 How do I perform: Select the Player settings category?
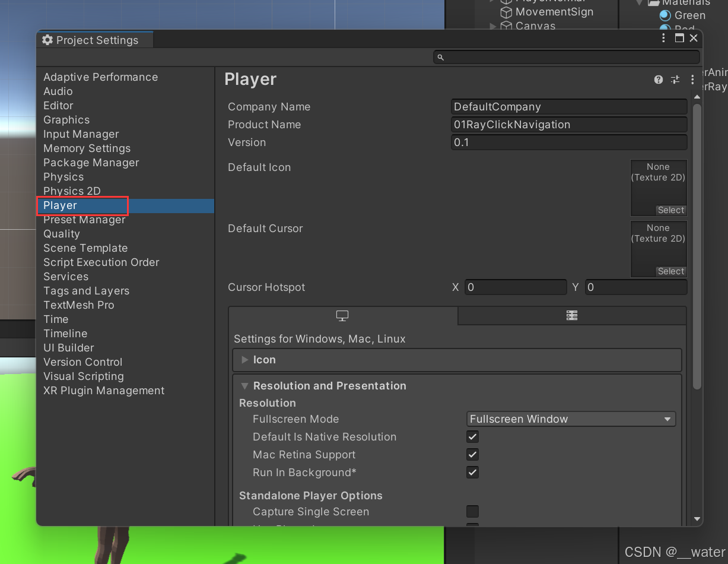[125, 205]
